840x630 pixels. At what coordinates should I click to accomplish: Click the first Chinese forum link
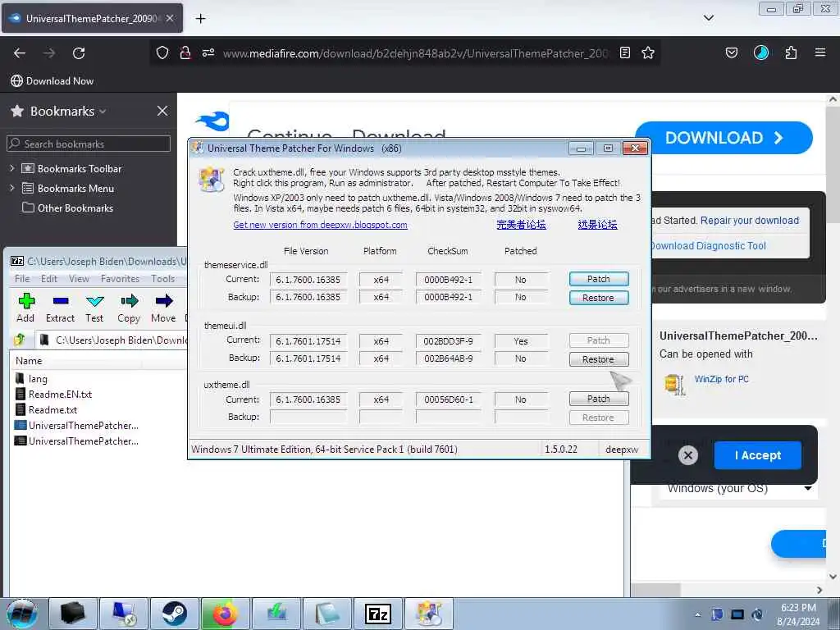pos(521,225)
